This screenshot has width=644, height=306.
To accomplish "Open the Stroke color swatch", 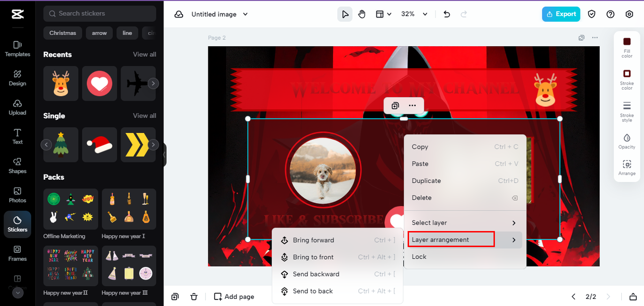I will point(627,79).
